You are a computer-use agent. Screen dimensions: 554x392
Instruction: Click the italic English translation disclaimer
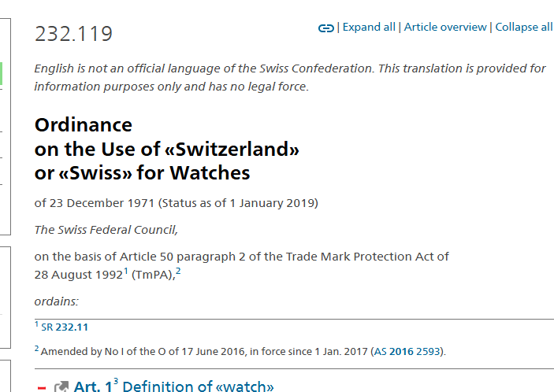click(290, 77)
